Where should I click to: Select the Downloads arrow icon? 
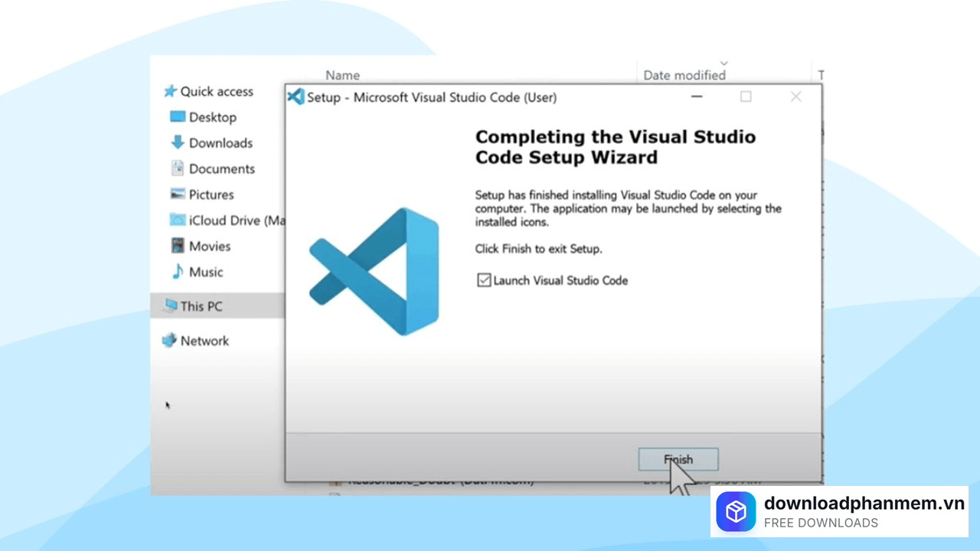click(x=178, y=143)
